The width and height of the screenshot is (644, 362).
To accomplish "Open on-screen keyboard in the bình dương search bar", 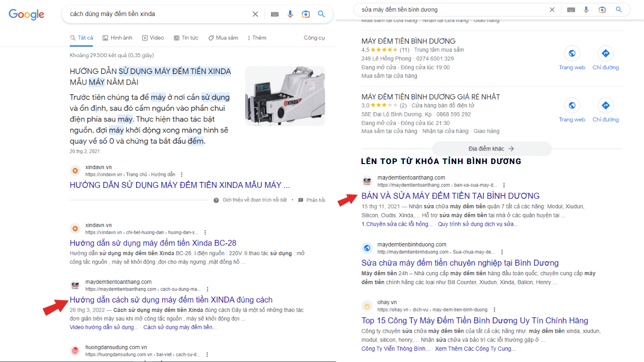I will coord(571,9).
